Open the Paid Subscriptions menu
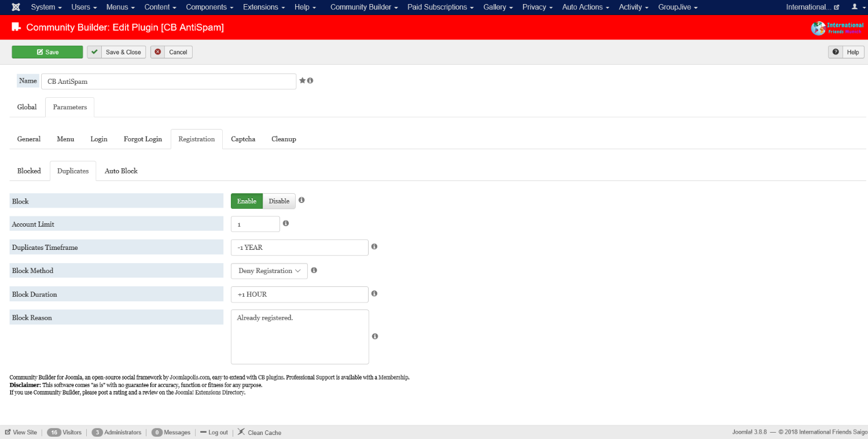The height and width of the screenshot is (439, 868). click(440, 7)
